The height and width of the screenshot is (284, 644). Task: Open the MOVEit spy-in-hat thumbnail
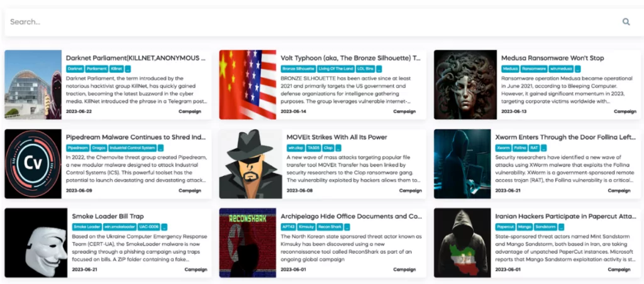point(250,164)
